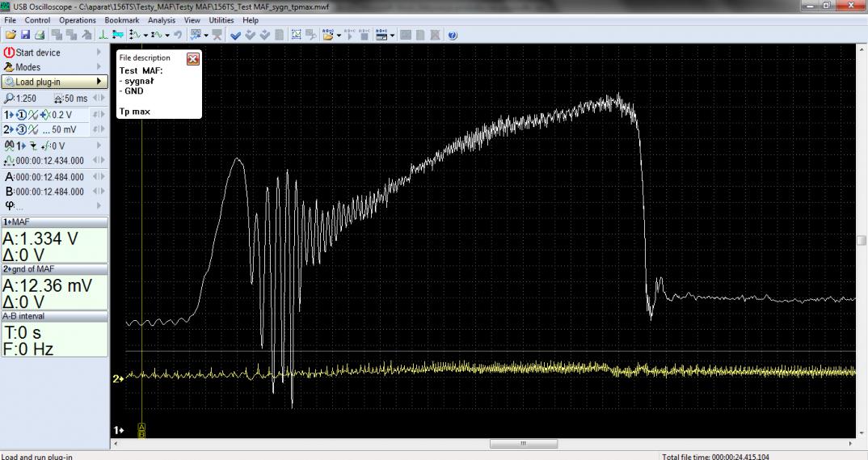This screenshot has width=868, height=460.
Task: Click the Open file toolbar icon
Action: (10, 36)
